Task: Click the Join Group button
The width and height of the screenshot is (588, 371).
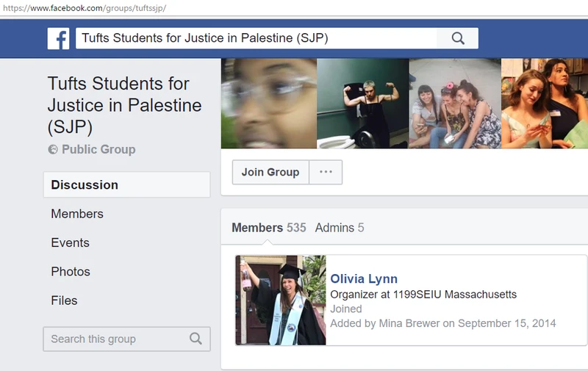Action: 270,172
